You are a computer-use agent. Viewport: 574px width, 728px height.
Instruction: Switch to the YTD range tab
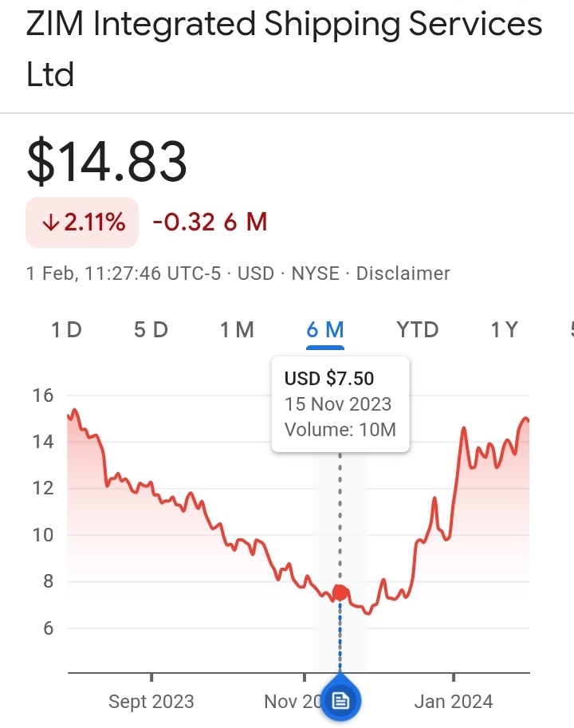coord(418,329)
